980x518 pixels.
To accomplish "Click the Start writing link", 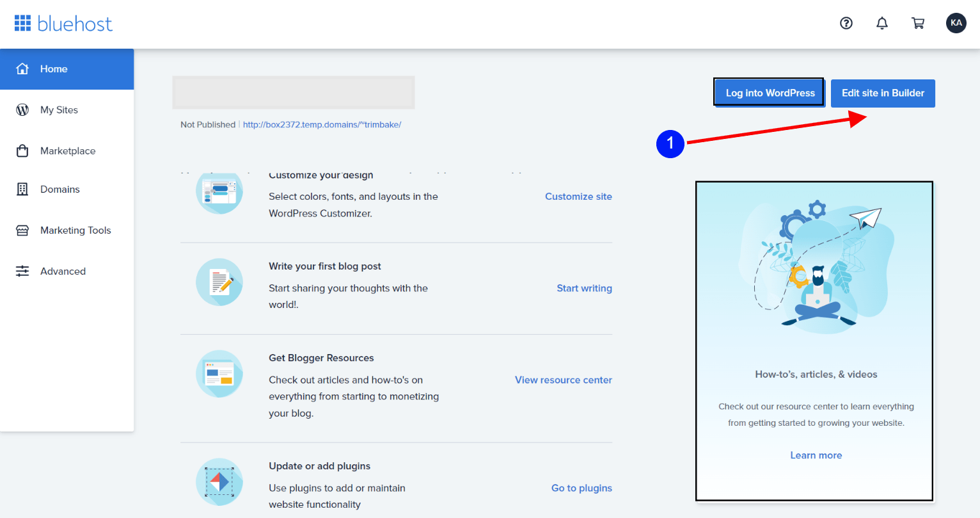I will 584,288.
